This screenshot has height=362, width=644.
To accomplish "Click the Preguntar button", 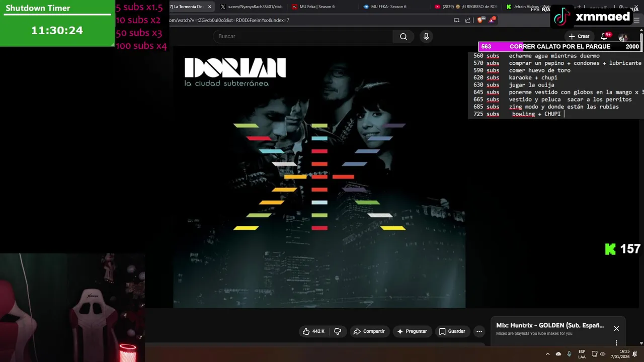I will pos(412,331).
